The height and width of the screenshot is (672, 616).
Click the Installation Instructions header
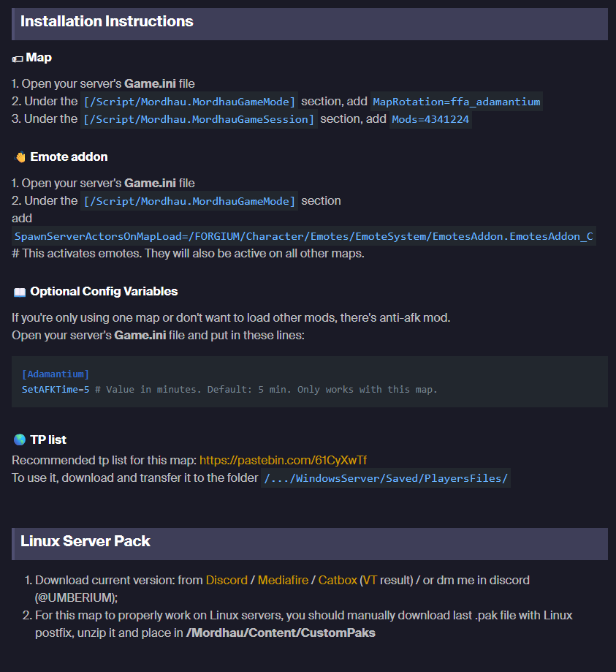pyautogui.click(x=107, y=22)
